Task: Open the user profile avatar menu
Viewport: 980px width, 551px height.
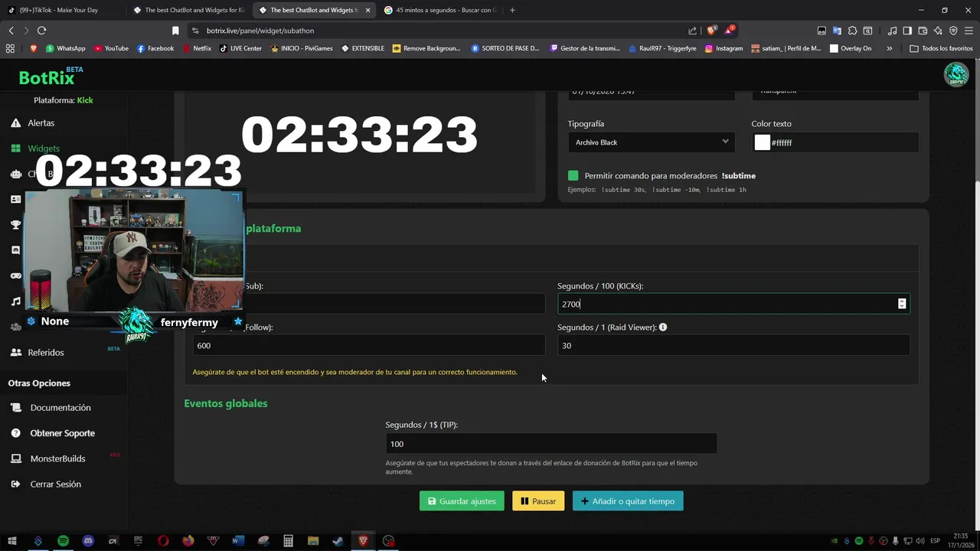Action: 956,74
